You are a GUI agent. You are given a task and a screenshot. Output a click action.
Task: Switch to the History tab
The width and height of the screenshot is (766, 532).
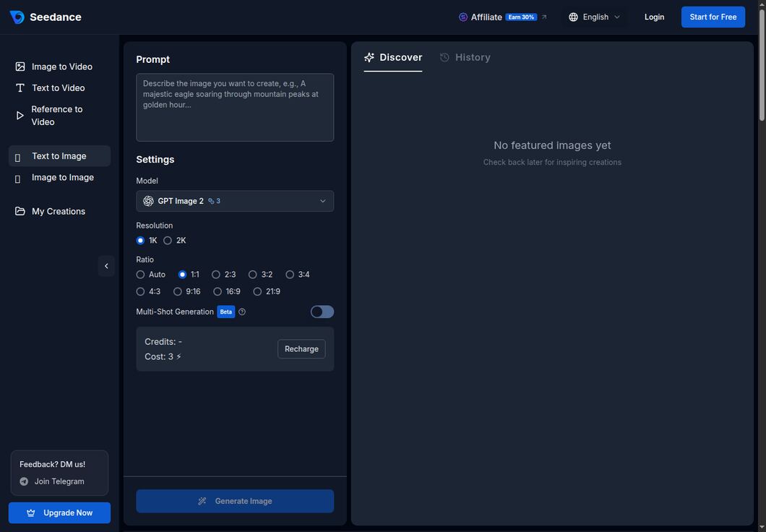click(x=465, y=58)
